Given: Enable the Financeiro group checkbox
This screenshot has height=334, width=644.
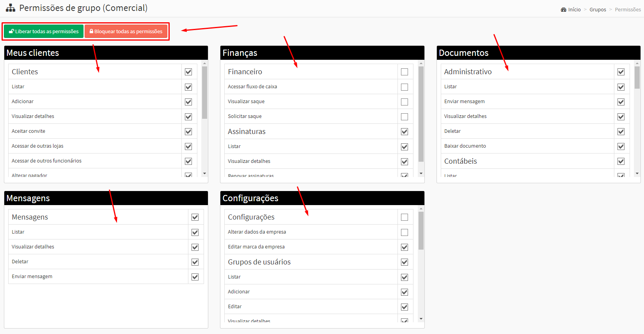Looking at the screenshot, I should (404, 72).
